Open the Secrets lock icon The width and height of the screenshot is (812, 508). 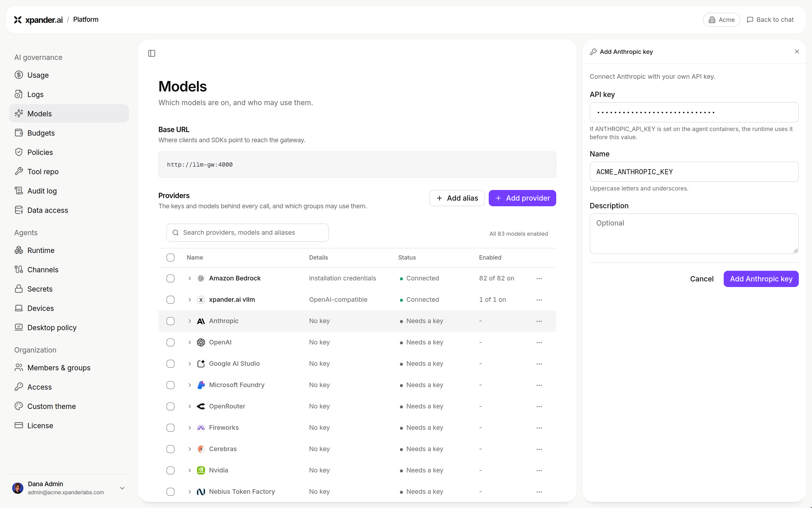tap(19, 289)
